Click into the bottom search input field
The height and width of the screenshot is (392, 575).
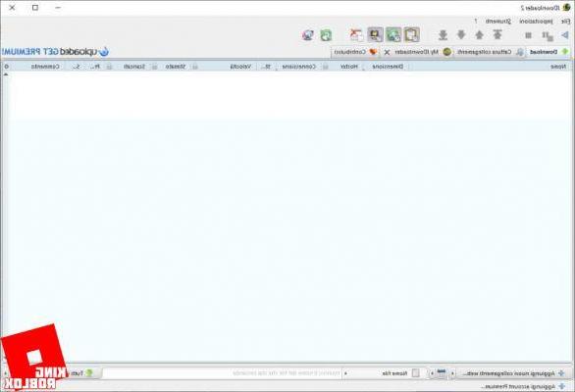[x=222, y=373]
